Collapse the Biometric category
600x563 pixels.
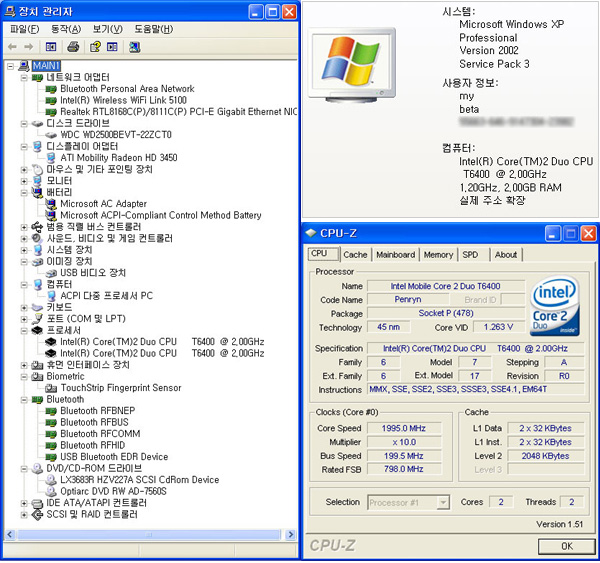point(24,377)
